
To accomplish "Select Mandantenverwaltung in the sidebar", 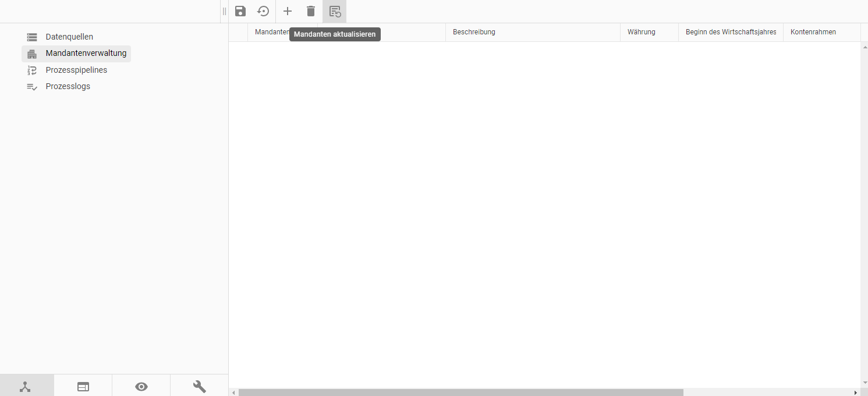I will point(86,54).
